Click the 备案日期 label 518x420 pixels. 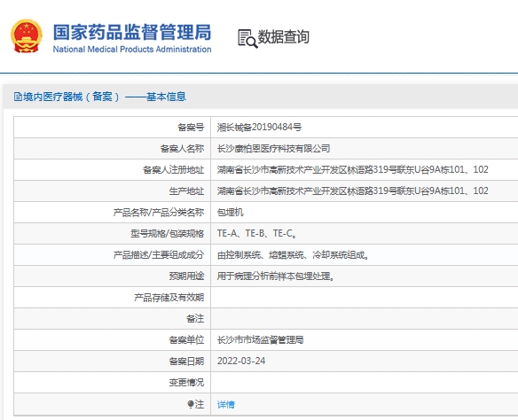tap(186, 361)
